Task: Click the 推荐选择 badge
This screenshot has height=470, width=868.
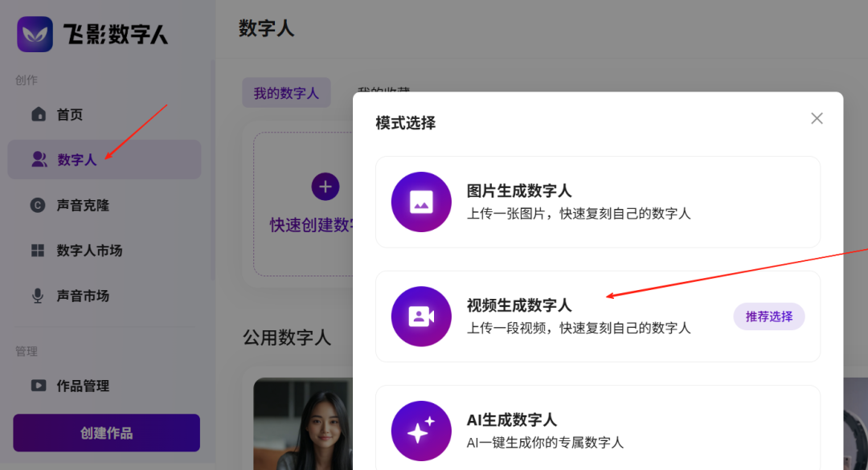Action: pos(769,317)
